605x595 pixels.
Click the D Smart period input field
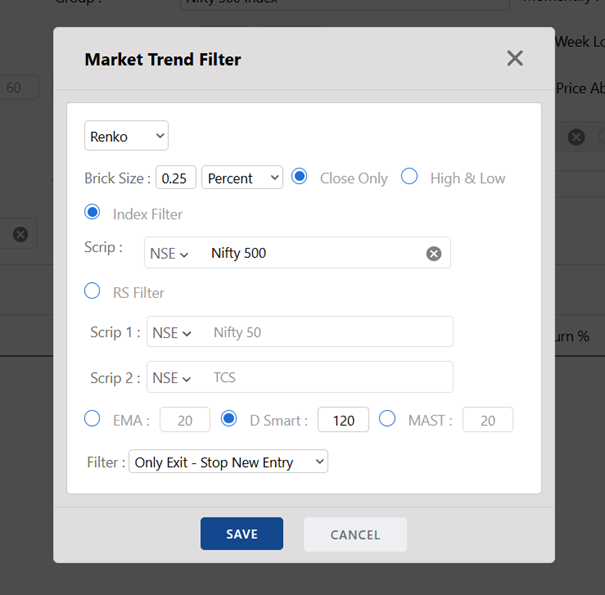[343, 420]
